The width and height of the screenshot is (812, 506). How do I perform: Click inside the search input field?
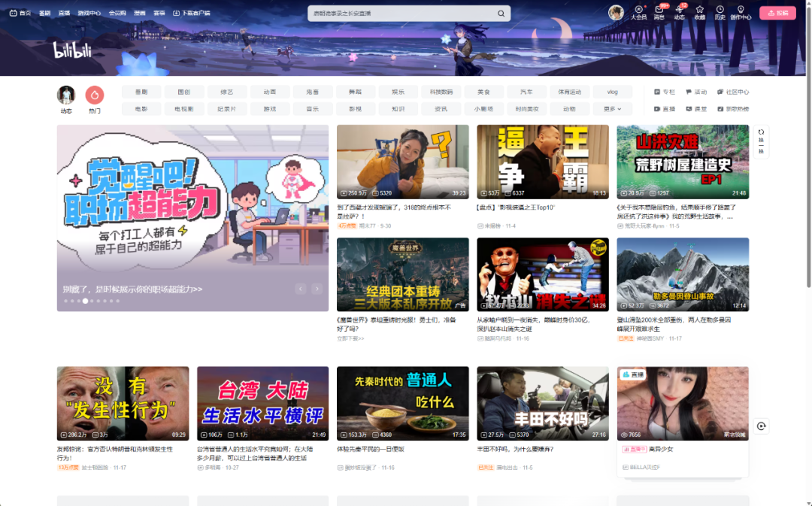[x=398, y=14]
